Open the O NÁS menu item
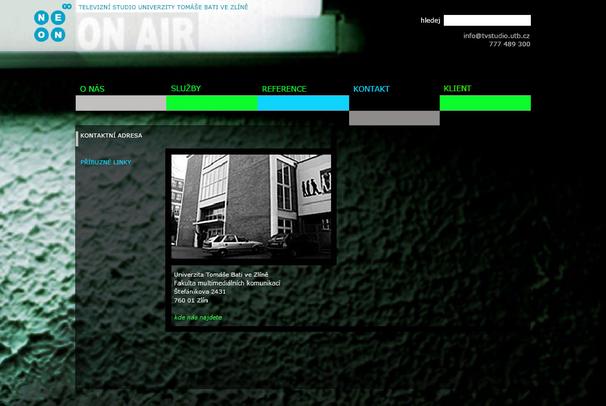The width and height of the screenshot is (606, 406). pos(92,89)
